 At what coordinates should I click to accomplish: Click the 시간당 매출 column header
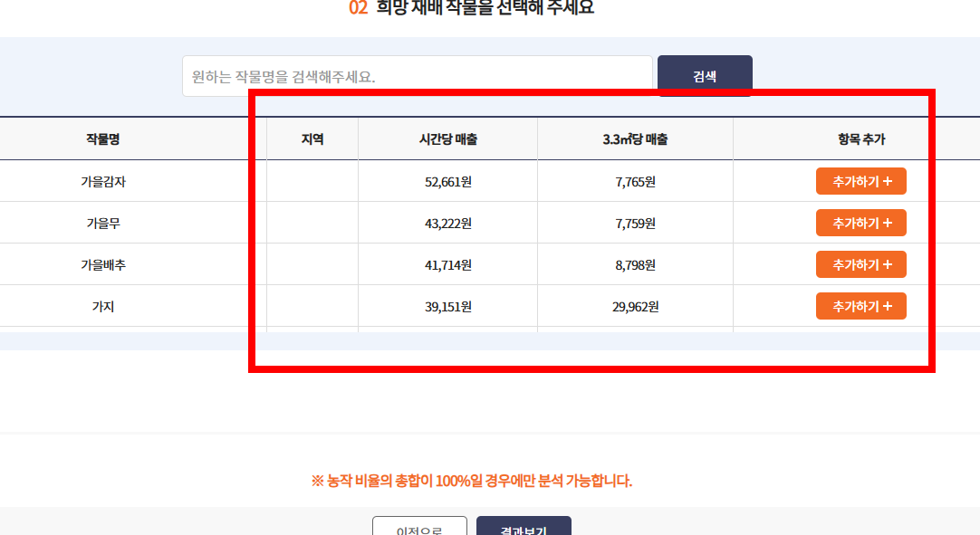(447, 138)
